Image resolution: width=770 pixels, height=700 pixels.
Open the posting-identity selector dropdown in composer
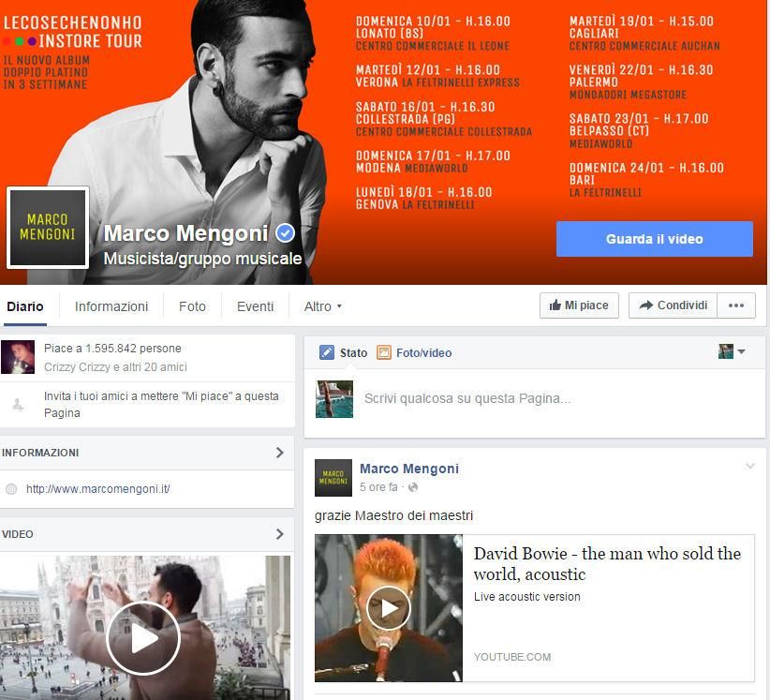click(732, 351)
